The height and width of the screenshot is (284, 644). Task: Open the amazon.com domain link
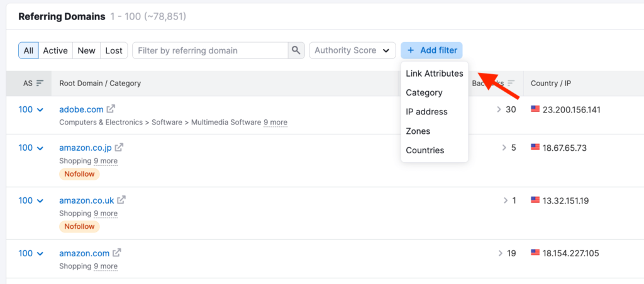[84, 253]
